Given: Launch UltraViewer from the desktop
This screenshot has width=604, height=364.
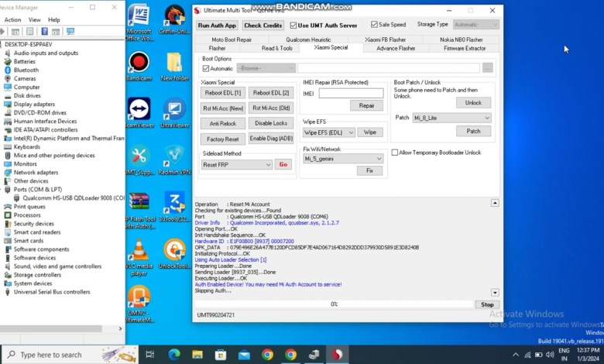Looking at the screenshot, I should [x=174, y=112].
